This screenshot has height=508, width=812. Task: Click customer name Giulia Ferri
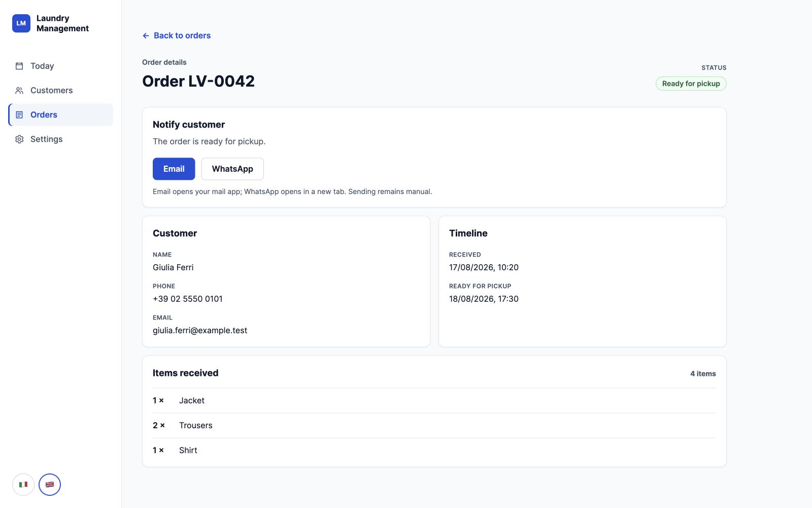[173, 267]
